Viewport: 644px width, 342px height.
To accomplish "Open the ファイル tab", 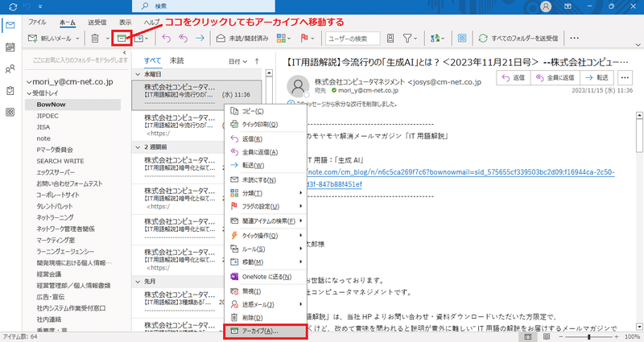I will pyautogui.click(x=37, y=23).
